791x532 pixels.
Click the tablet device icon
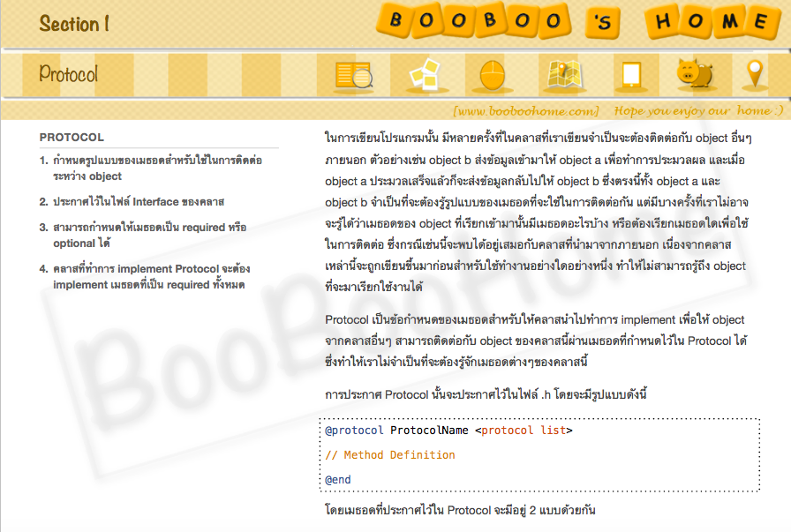[x=631, y=75]
